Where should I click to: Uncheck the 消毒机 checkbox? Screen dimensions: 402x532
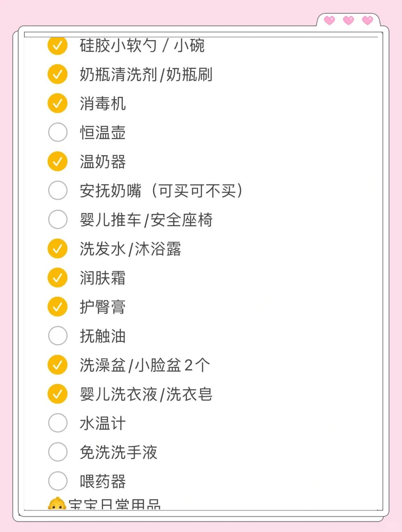tap(57, 103)
